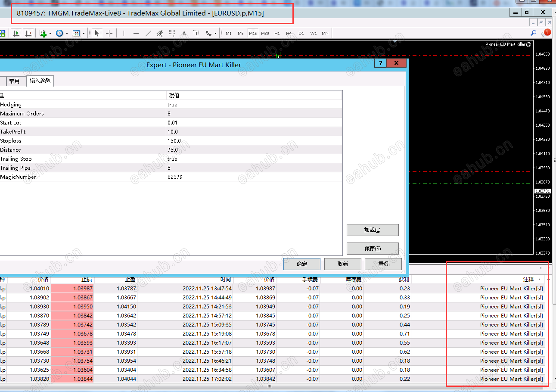Image resolution: width=556 pixels, height=392 pixels.
Task: Click the 赋值 column header
Action: 254,95
